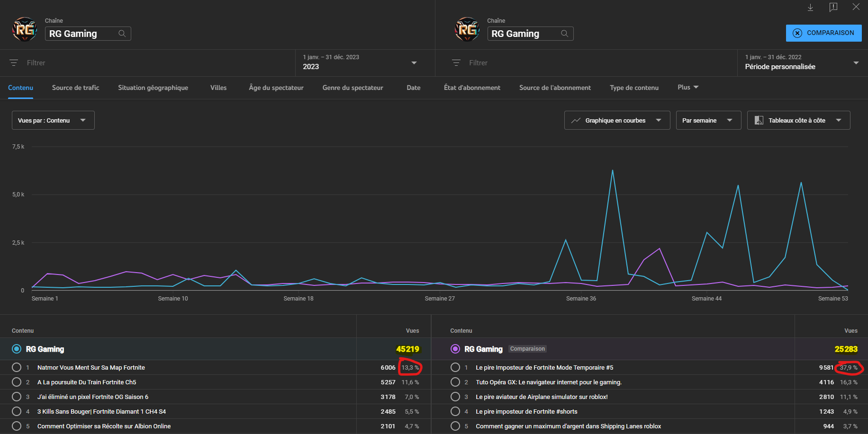Switch to Situation géographique tab

pos(153,88)
